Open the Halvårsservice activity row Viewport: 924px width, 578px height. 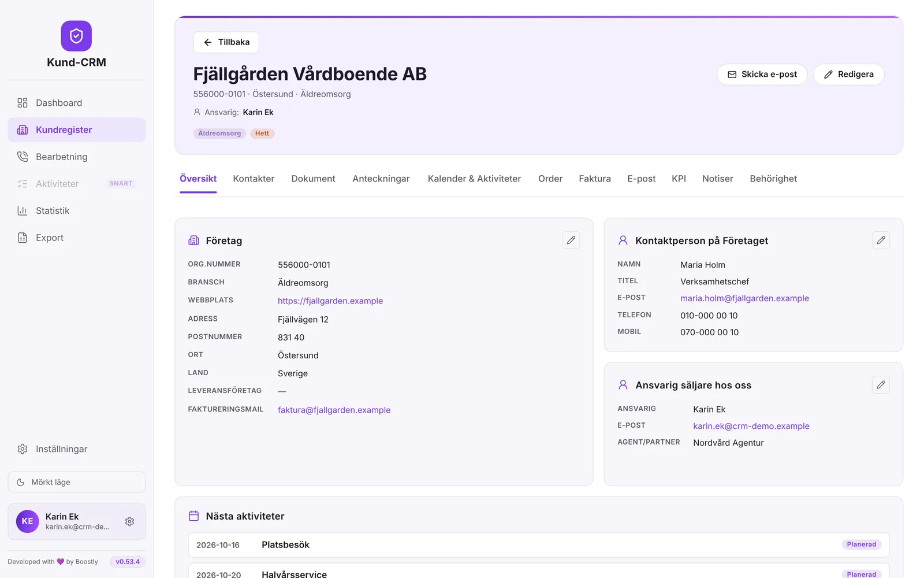pyautogui.click(x=539, y=570)
